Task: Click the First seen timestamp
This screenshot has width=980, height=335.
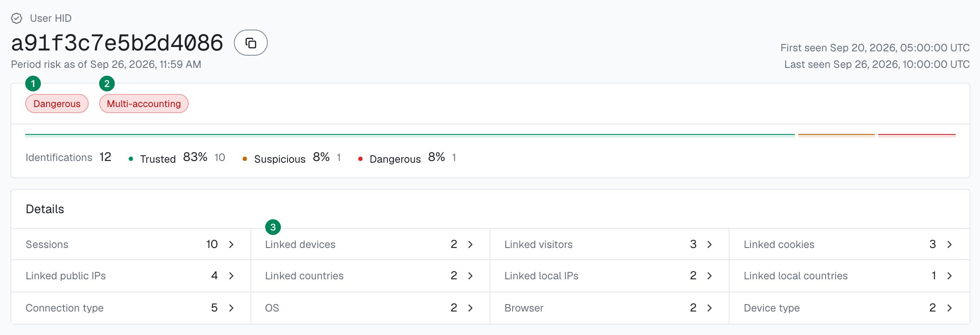Action: 875,48
